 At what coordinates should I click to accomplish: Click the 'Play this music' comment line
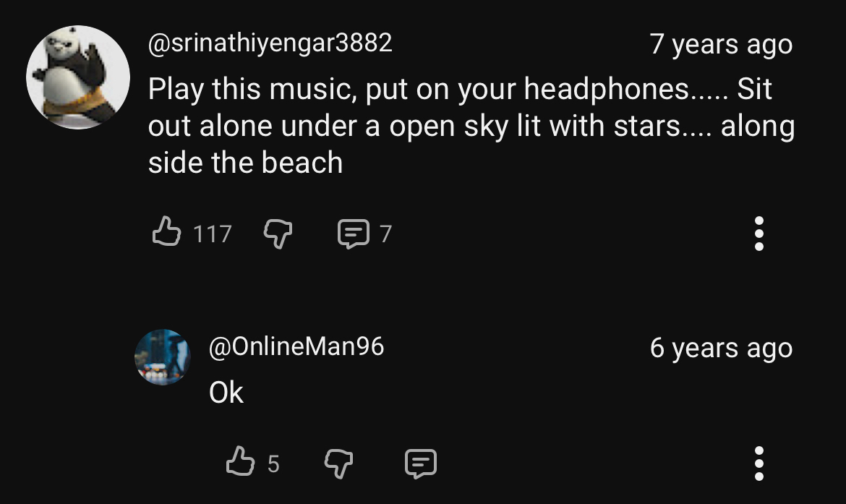[x=460, y=89]
